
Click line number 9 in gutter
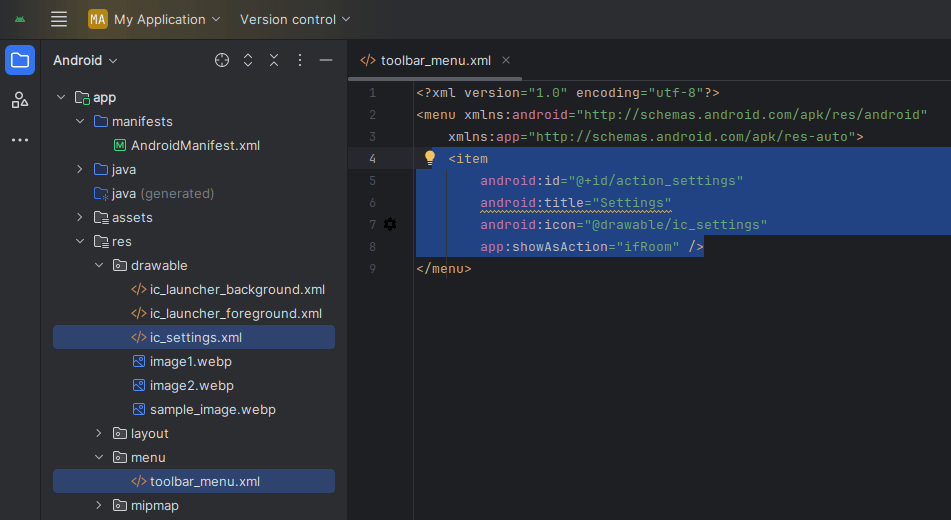[x=372, y=268]
